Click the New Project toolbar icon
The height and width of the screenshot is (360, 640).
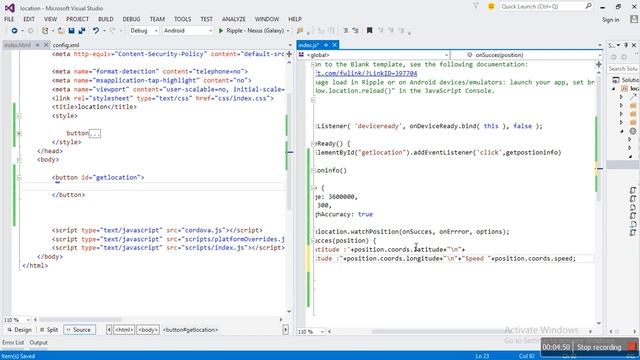tap(45, 31)
